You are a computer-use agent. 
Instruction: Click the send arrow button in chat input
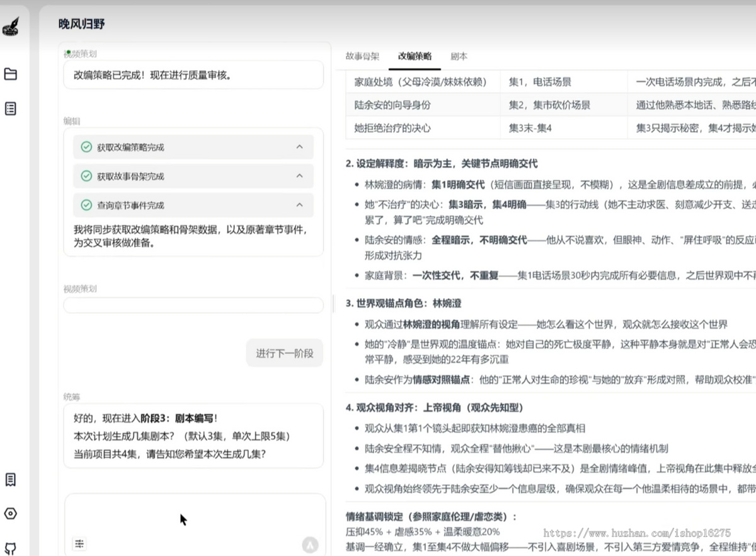(310, 545)
